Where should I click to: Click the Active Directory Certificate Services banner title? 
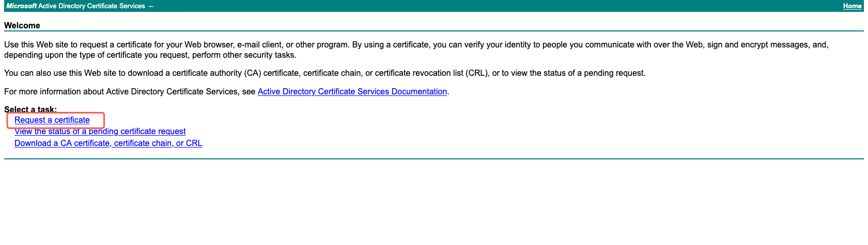coord(91,6)
